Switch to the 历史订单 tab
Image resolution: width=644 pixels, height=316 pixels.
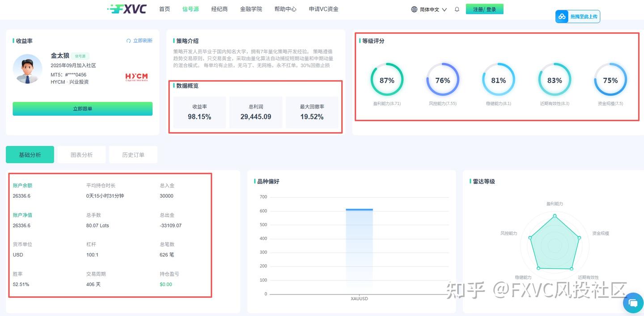(x=133, y=154)
